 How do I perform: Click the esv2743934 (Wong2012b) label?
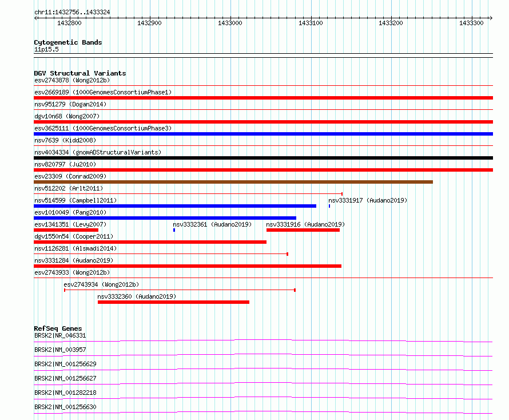pyautogui.click(x=101, y=284)
